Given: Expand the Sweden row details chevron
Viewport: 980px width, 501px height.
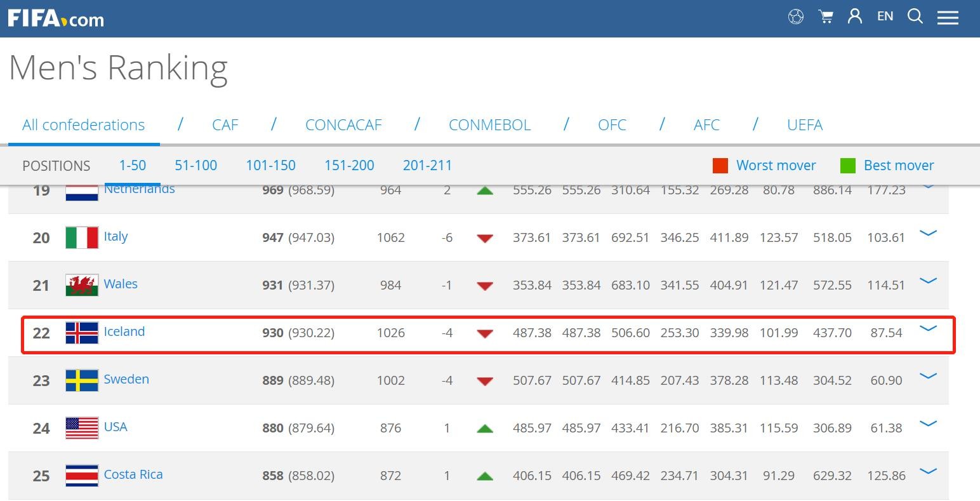Looking at the screenshot, I should (929, 376).
